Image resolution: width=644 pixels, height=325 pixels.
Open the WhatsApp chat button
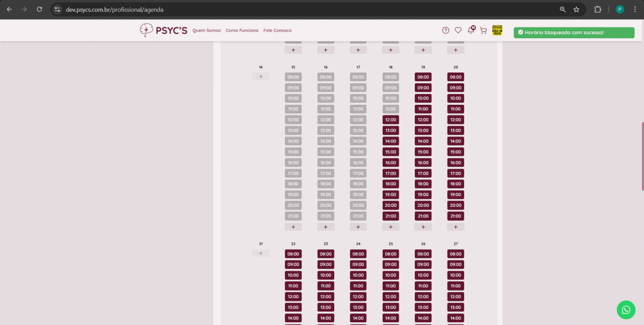pyautogui.click(x=626, y=310)
